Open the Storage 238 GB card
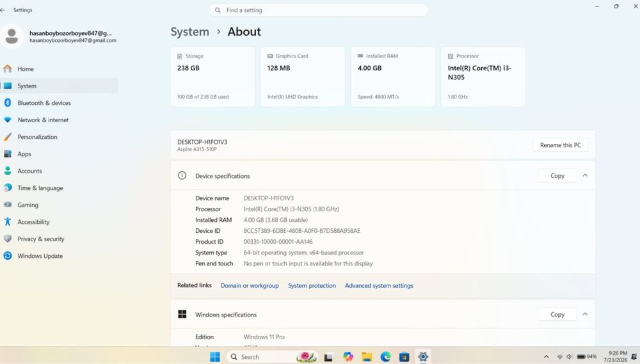640x364 pixels. (x=212, y=77)
